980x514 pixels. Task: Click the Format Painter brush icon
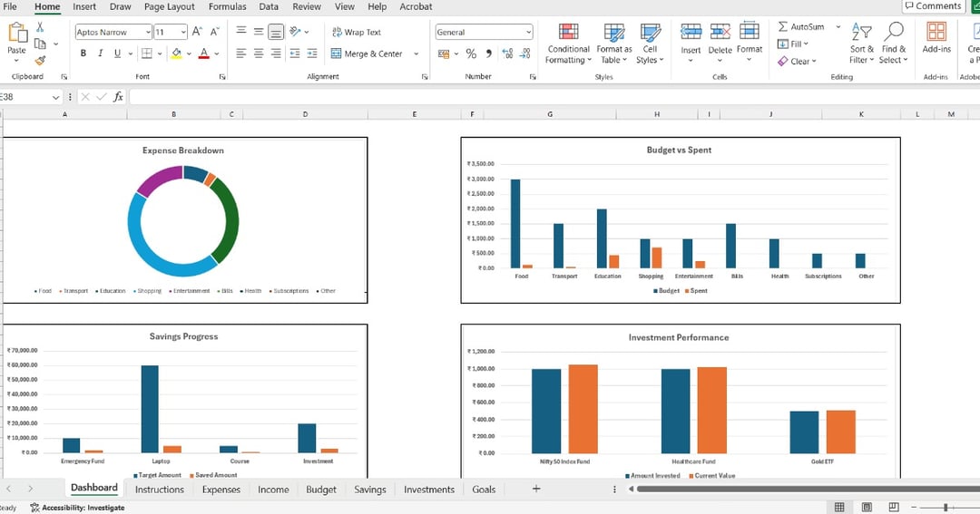click(x=40, y=61)
